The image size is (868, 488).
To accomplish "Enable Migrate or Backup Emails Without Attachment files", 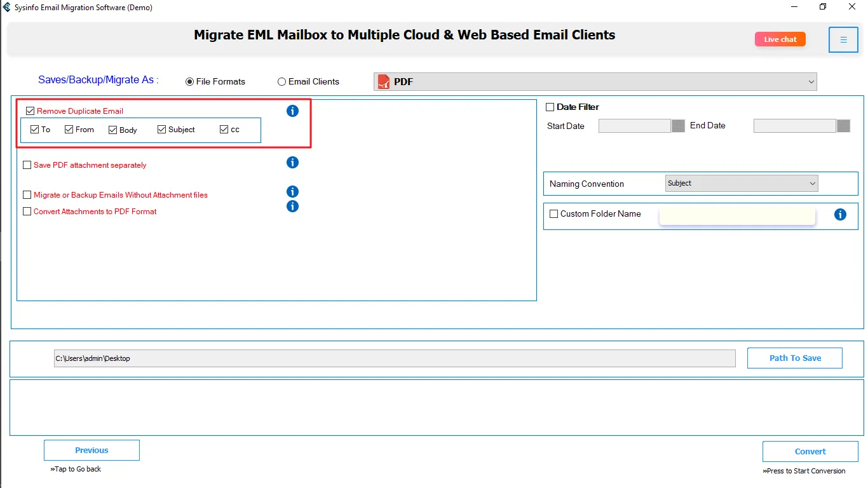I will pyautogui.click(x=27, y=195).
